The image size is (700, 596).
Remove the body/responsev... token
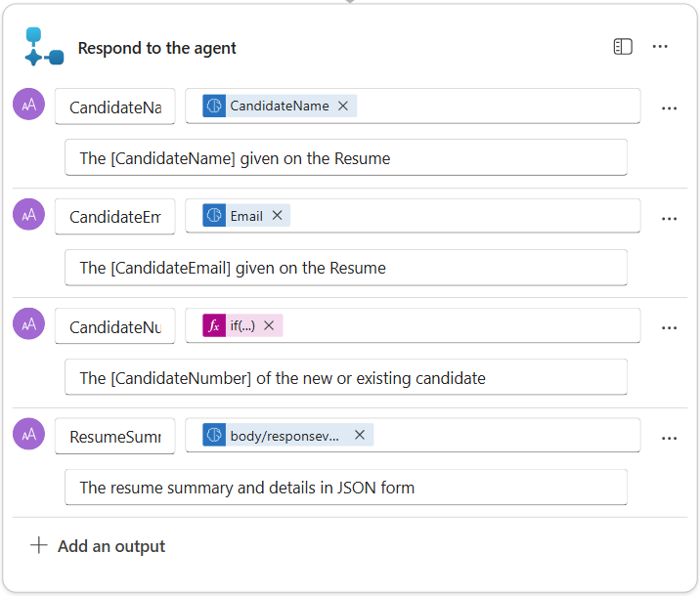click(360, 435)
